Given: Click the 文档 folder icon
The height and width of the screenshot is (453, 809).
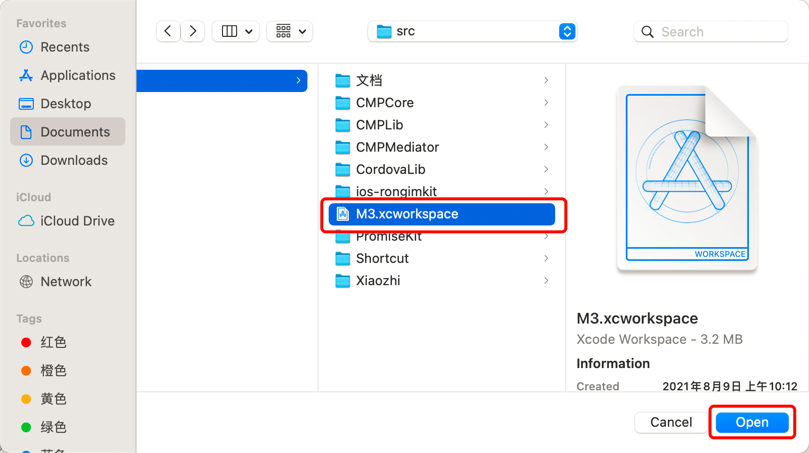Looking at the screenshot, I should point(343,80).
